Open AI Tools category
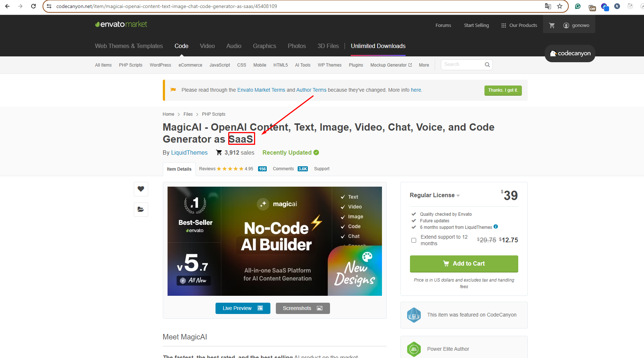Image resolution: width=644 pixels, height=358 pixels. pyautogui.click(x=303, y=65)
